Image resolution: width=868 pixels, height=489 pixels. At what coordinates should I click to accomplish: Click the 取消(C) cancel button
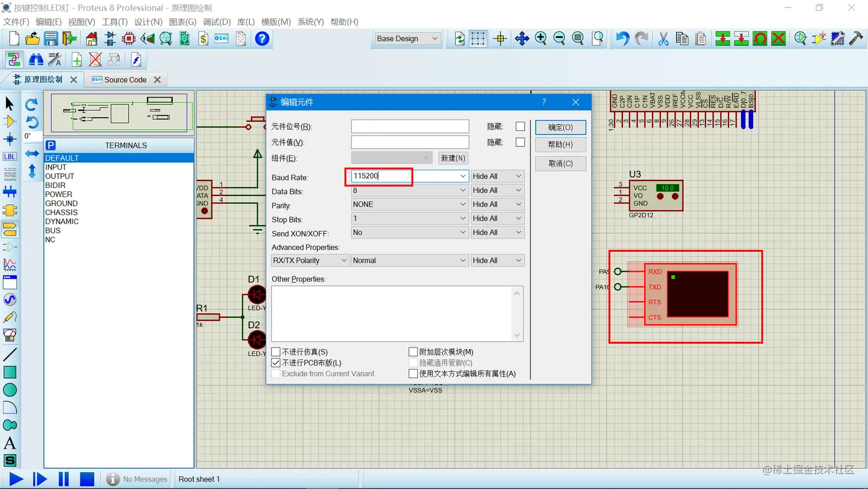560,163
